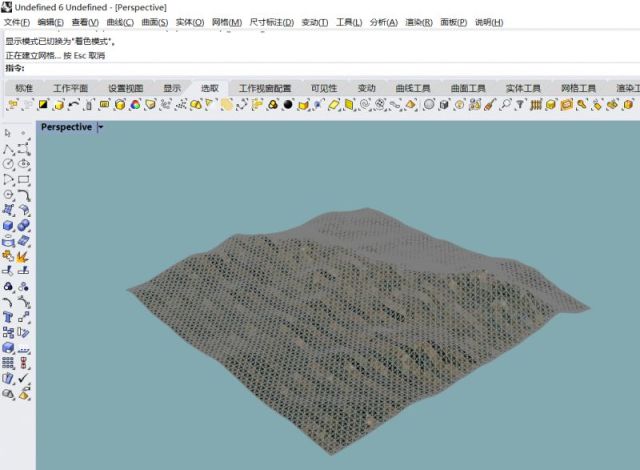Viewport: 640px width, 470px height.
Task: Open the 编辑(E) menu
Action: [x=51, y=22]
